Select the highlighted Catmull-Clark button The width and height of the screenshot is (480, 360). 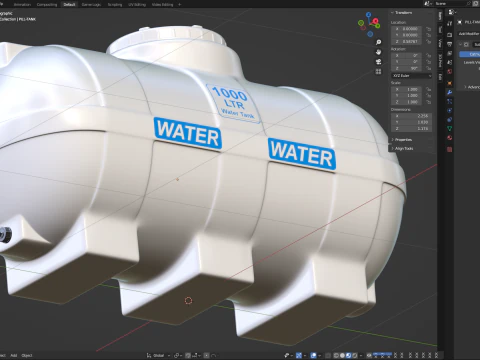point(470,54)
